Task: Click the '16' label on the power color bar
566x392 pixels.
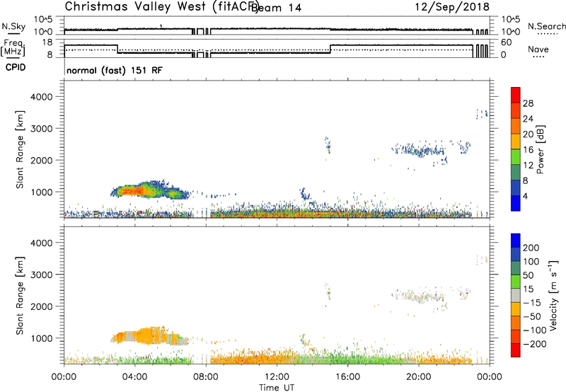Action: point(528,150)
